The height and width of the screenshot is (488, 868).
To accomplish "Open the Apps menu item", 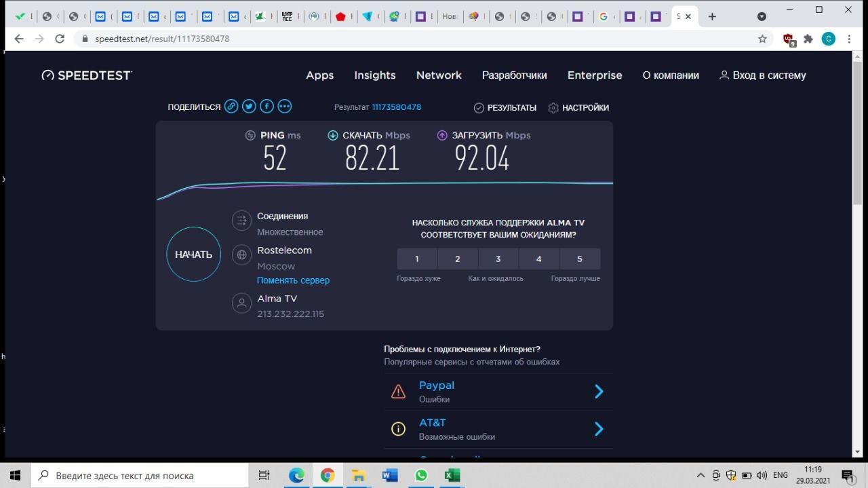I will point(320,75).
